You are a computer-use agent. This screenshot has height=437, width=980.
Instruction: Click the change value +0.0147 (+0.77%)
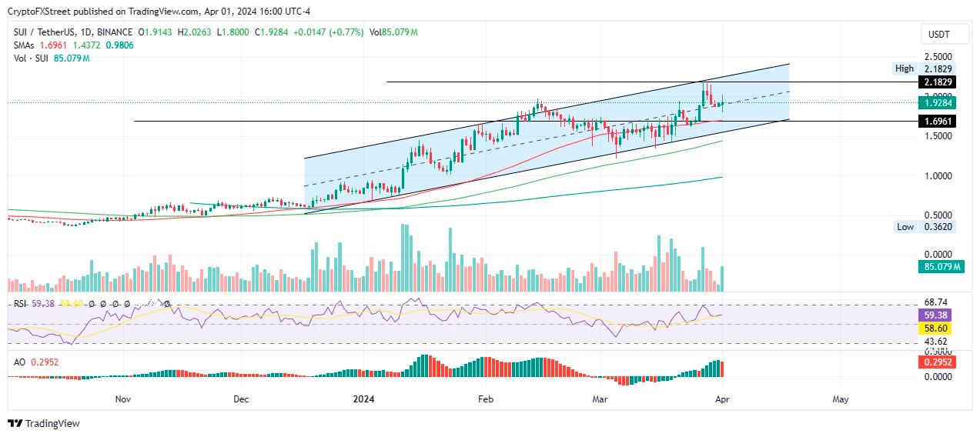(x=329, y=32)
